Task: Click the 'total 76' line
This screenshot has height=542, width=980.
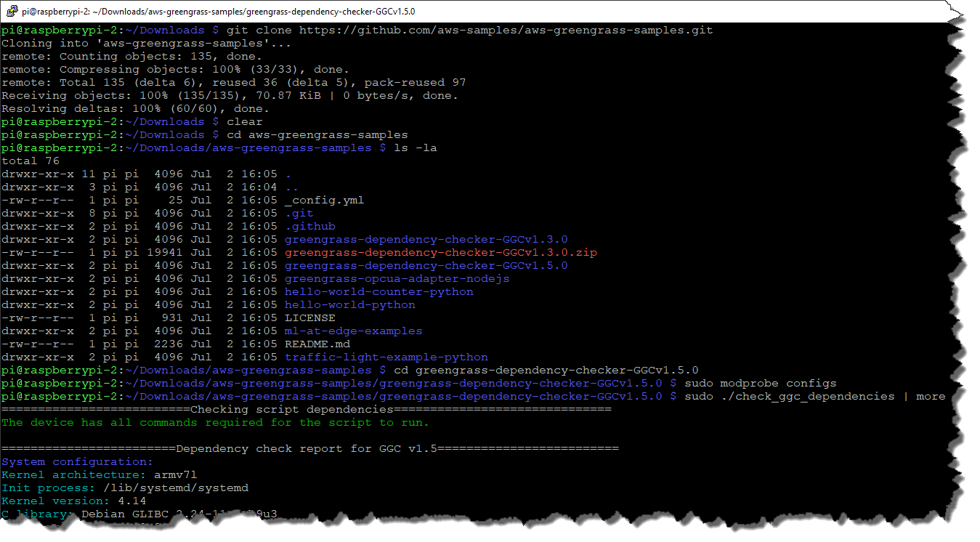Action: tap(31, 161)
